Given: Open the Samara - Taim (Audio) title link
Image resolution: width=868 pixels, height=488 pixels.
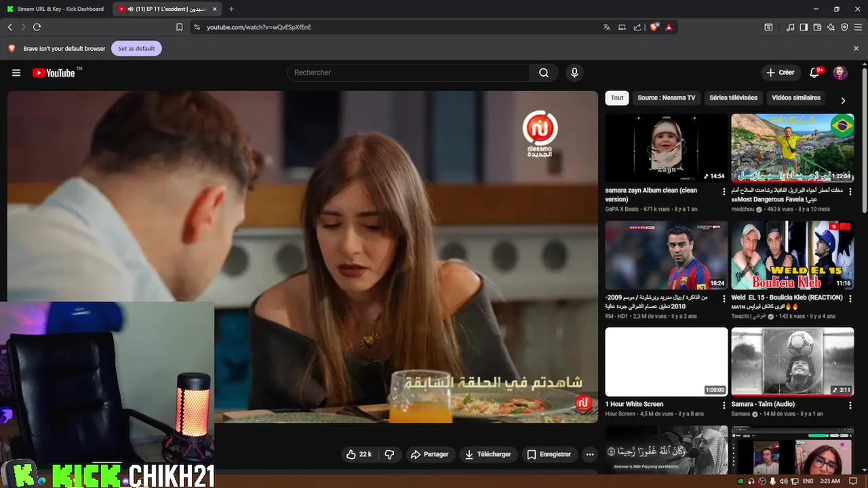Looking at the screenshot, I should [x=762, y=404].
